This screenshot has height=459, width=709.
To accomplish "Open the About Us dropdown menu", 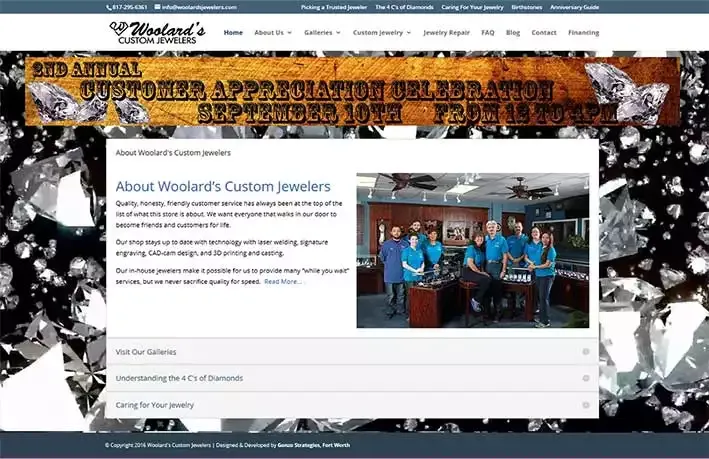I will [x=272, y=33].
